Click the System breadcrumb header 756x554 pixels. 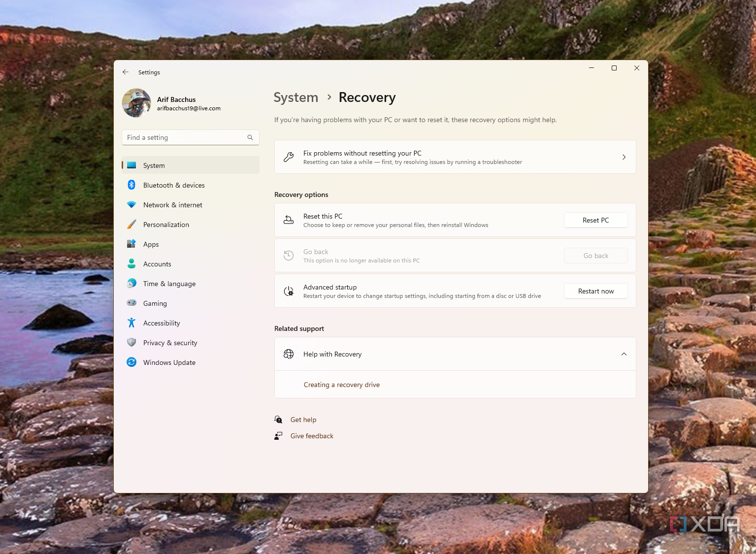(x=296, y=98)
